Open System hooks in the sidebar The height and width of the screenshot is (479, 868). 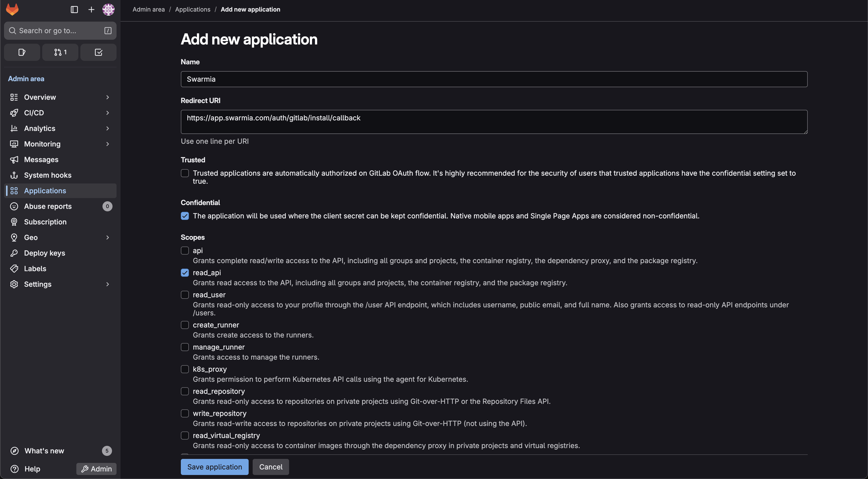click(47, 175)
